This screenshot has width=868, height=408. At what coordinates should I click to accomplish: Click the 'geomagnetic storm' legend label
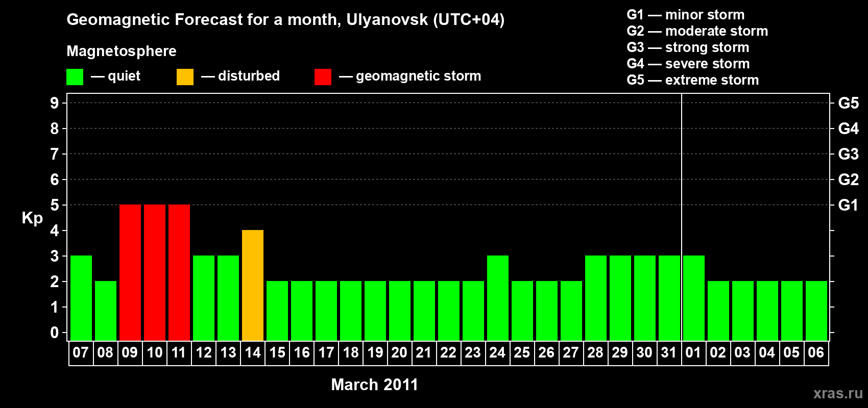[x=418, y=76]
